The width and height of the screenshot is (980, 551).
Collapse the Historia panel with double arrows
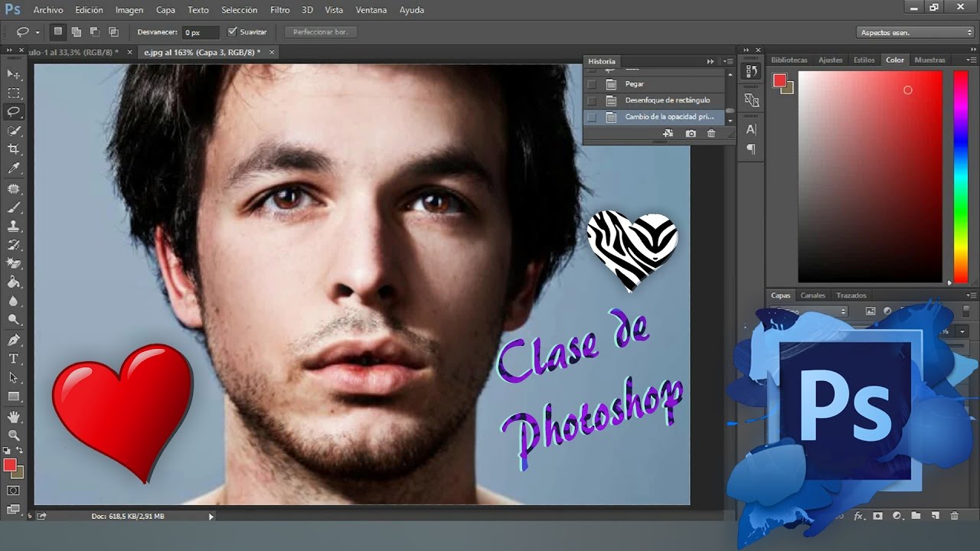[710, 61]
